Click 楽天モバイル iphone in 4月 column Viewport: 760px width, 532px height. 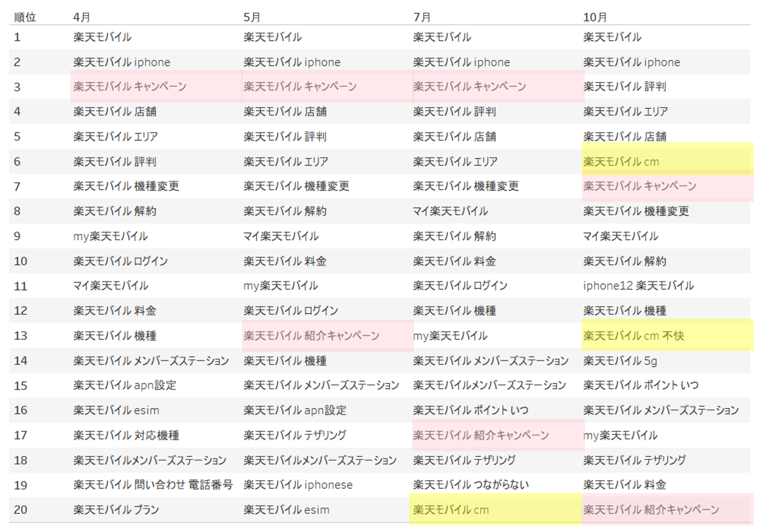pyautogui.click(x=122, y=62)
